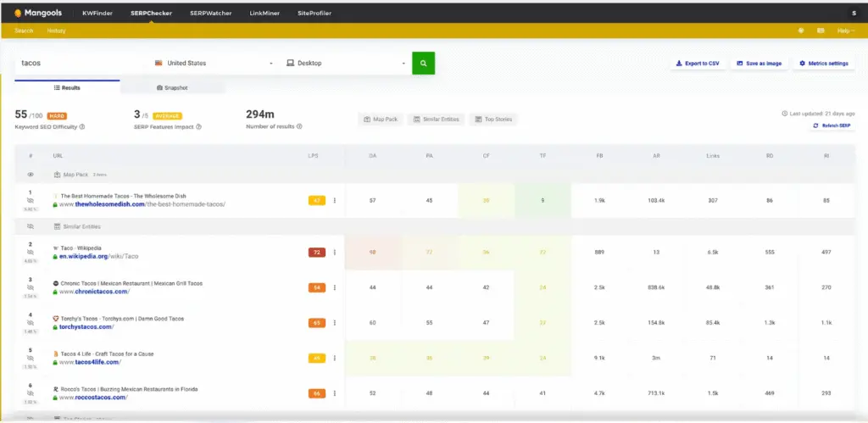This screenshot has width=868, height=423.
Task: Click the DA column header
Action: [373, 156]
